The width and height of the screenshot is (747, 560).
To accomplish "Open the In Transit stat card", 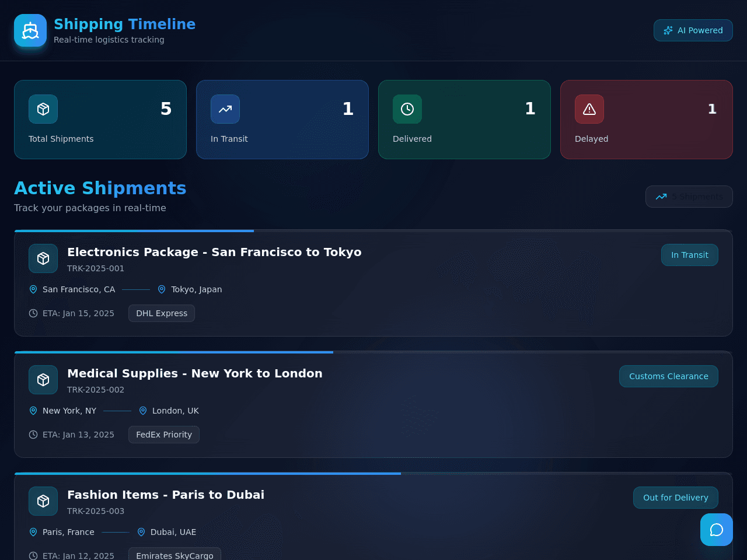I will (x=282, y=120).
